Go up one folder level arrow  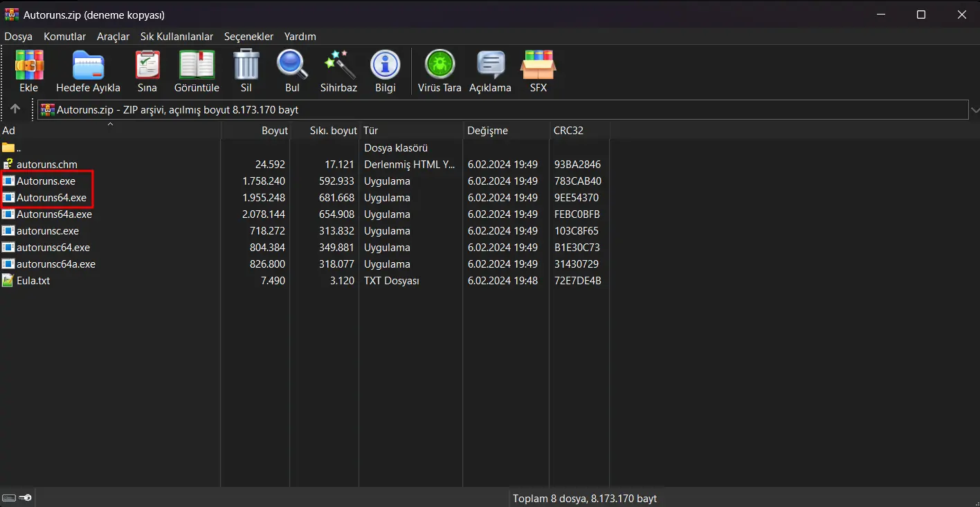click(x=15, y=109)
